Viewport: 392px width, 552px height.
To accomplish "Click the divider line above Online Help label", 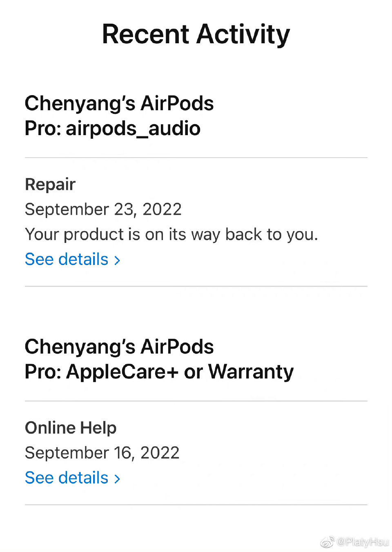I will [x=196, y=401].
